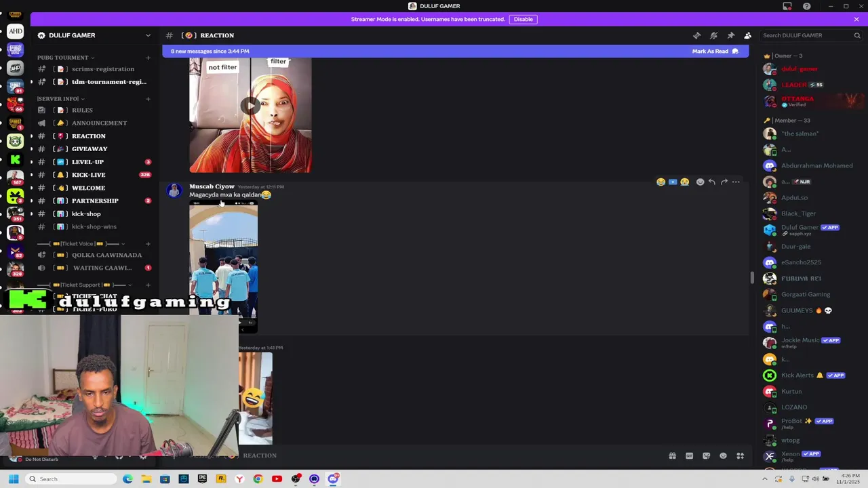Add channel to Ticket Voice category
868x488 pixels.
(148, 243)
